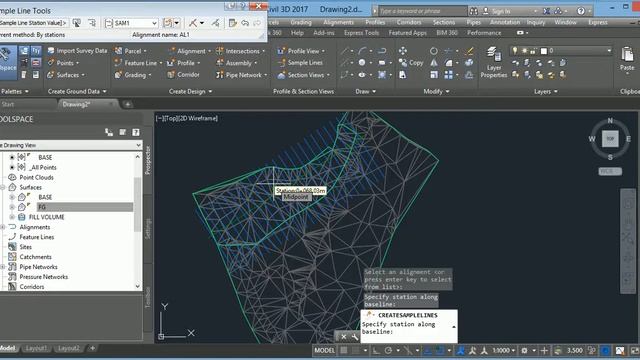Expand the Modify panel

click(x=436, y=91)
